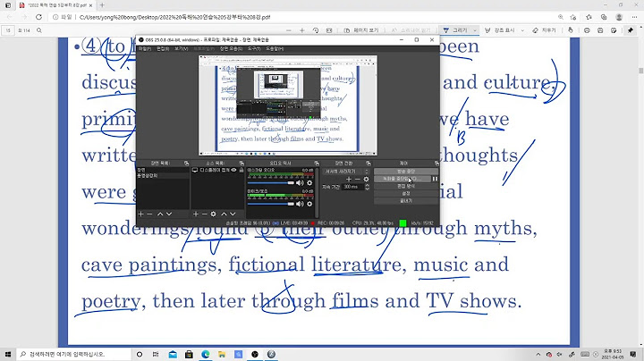This screenshot has width=644, height=361.
Task: Adjust desktop audio volume slider
Action: [x=271, y=182]
